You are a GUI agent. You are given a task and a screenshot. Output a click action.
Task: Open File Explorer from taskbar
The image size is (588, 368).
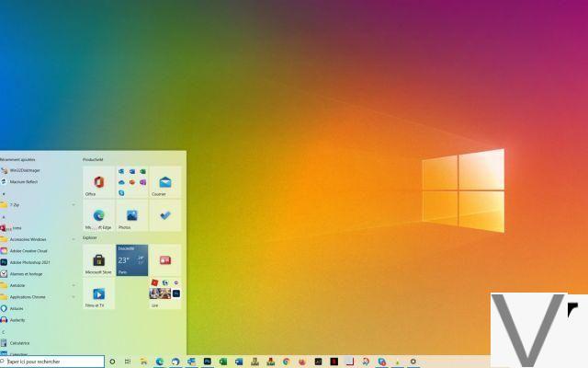[143, 362]
